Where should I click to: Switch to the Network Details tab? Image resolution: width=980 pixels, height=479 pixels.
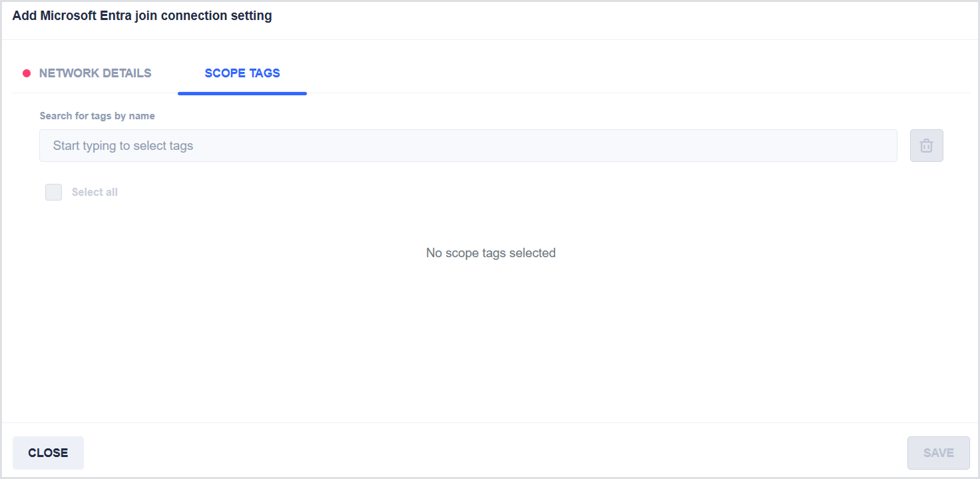95,73
